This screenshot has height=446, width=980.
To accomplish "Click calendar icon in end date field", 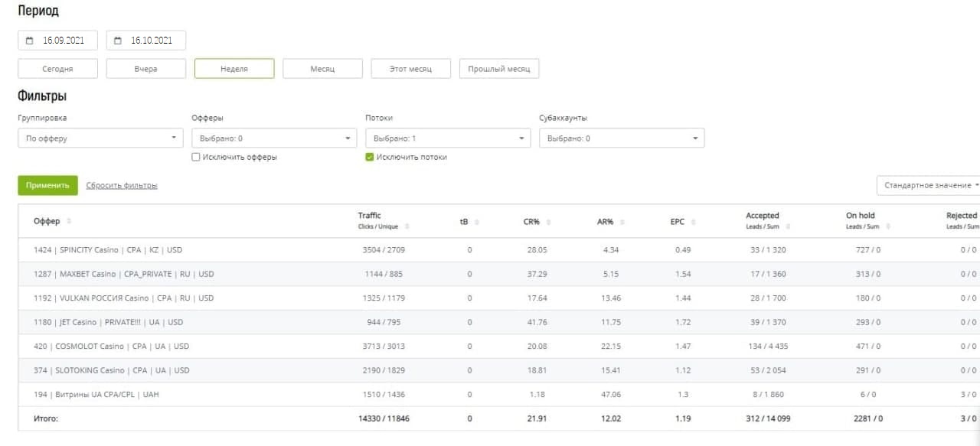I will (118, 41).
